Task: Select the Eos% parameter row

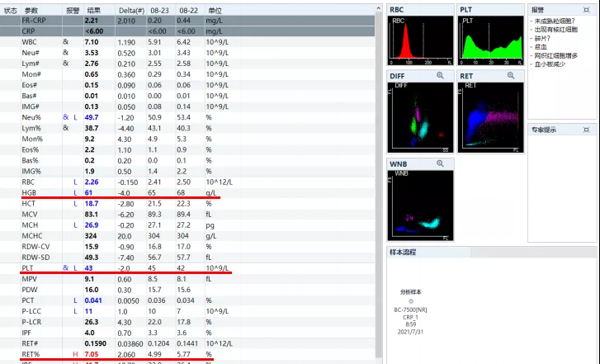Action: coord(187,149)
